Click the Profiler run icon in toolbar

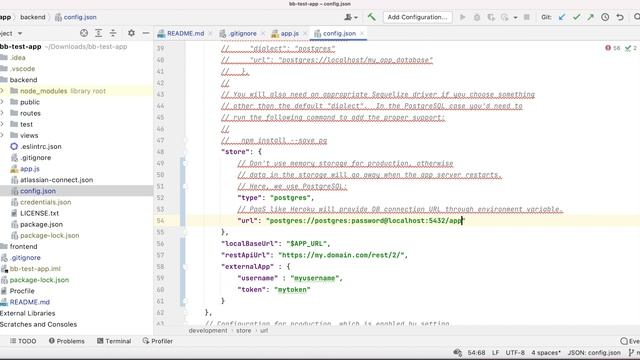click(x=505, y=17)
